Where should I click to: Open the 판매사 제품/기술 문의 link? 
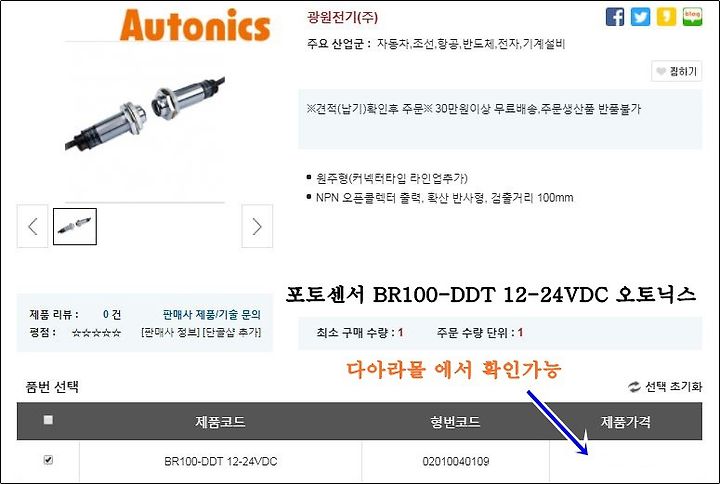(212, 315)
